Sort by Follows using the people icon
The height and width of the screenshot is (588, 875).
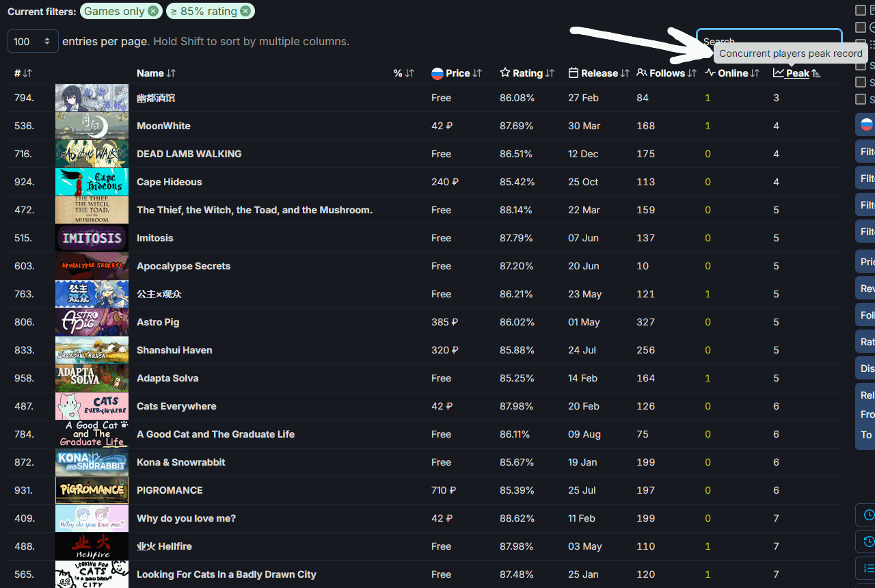pos(642,72)
